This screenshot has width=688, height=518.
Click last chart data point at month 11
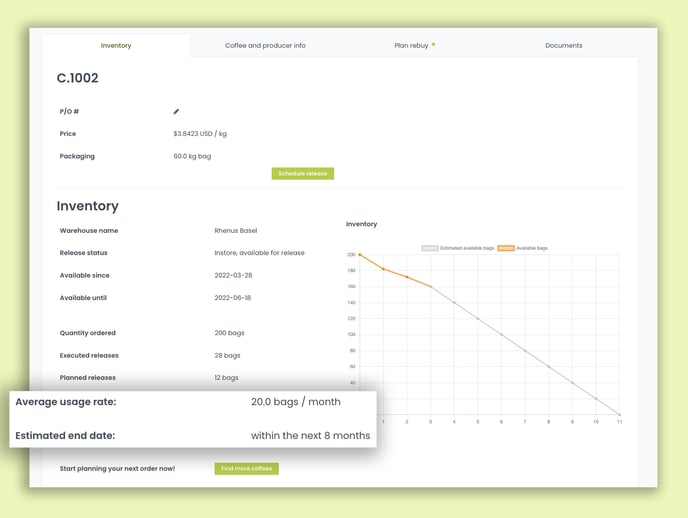coord(620,414)
